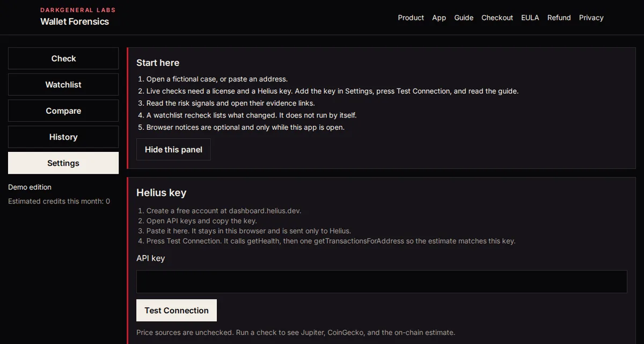Open the App nav link
The width and height of the screenshot is (644, 344).
pyautogui.click(x=439, y=18)
